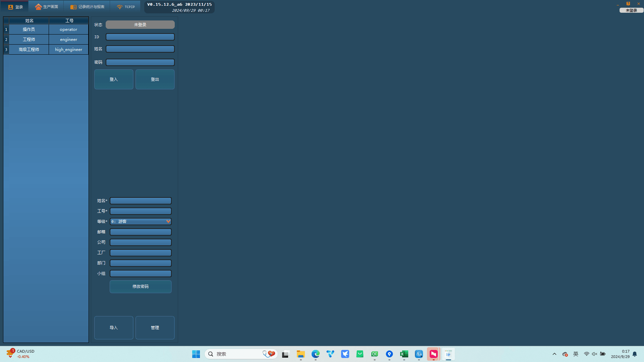Click the gray 未登录 status field
Image resolution: width=644 pixels, height=362 pixels.
pos(140,25)
